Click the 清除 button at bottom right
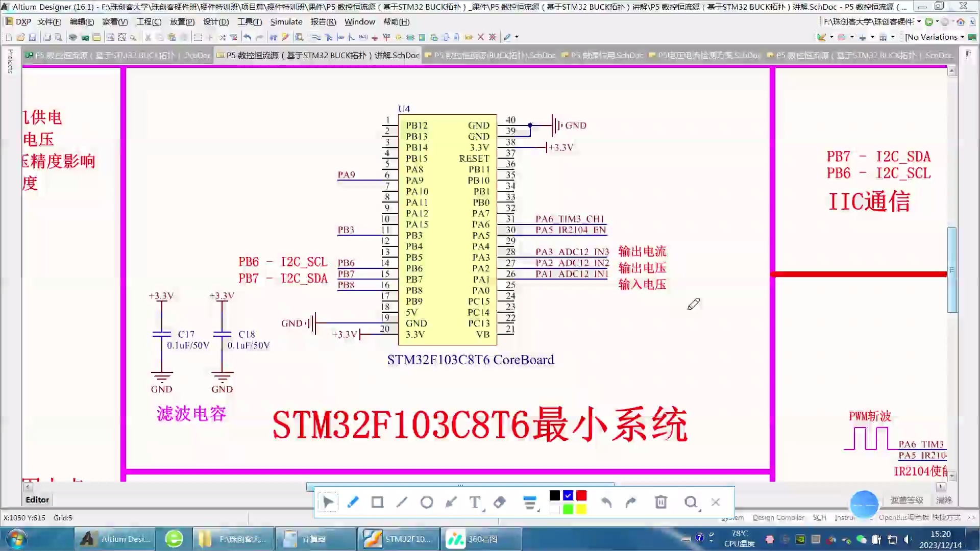The width and height of the screenshot is (980, 551). click(x=943, y=500)
